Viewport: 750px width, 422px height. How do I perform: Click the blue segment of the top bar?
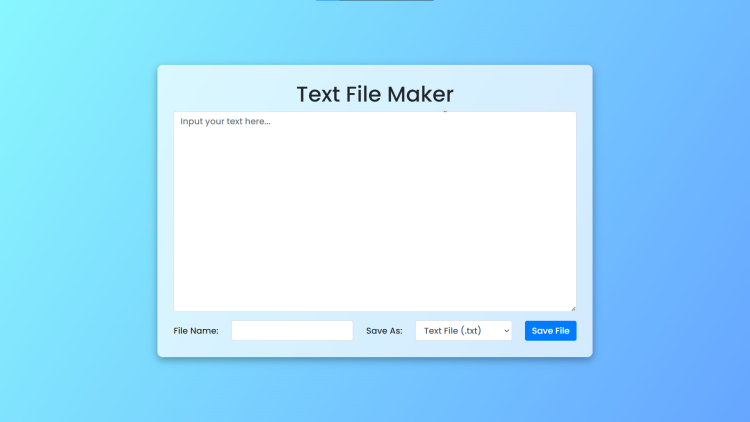coord(327,0)
